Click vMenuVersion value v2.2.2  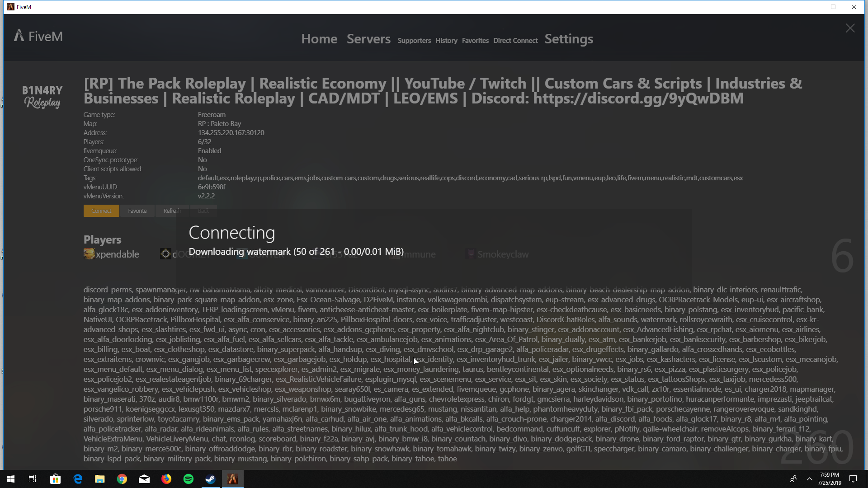(206, 196)
